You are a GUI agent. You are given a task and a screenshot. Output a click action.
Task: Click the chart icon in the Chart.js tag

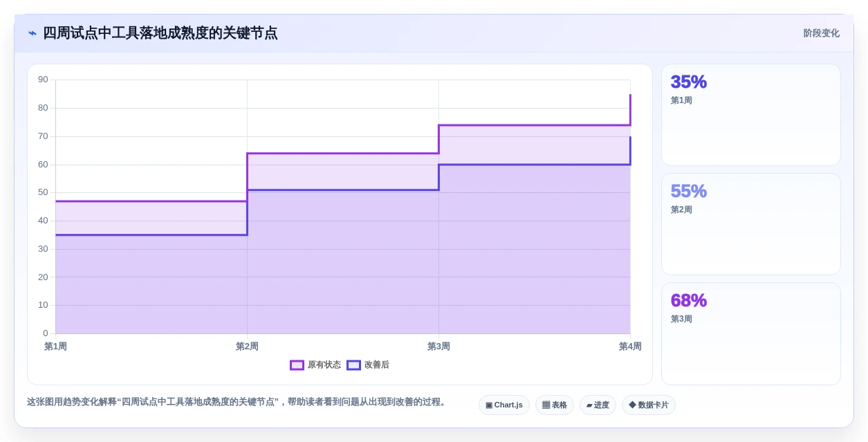489,405
